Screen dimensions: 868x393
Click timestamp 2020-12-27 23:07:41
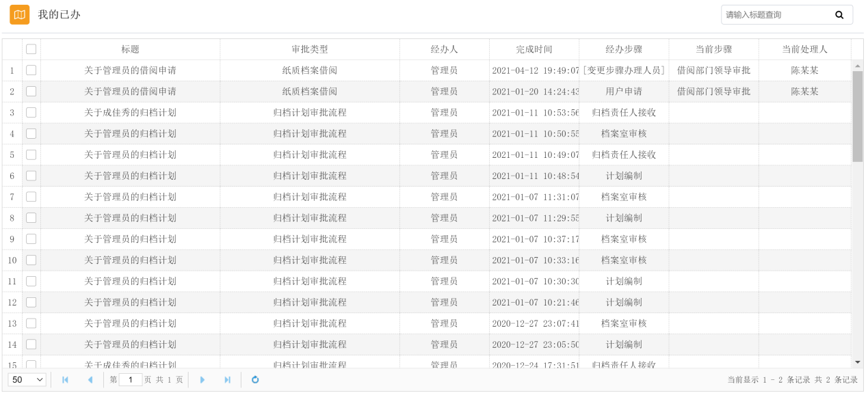[x=536, y=323]
